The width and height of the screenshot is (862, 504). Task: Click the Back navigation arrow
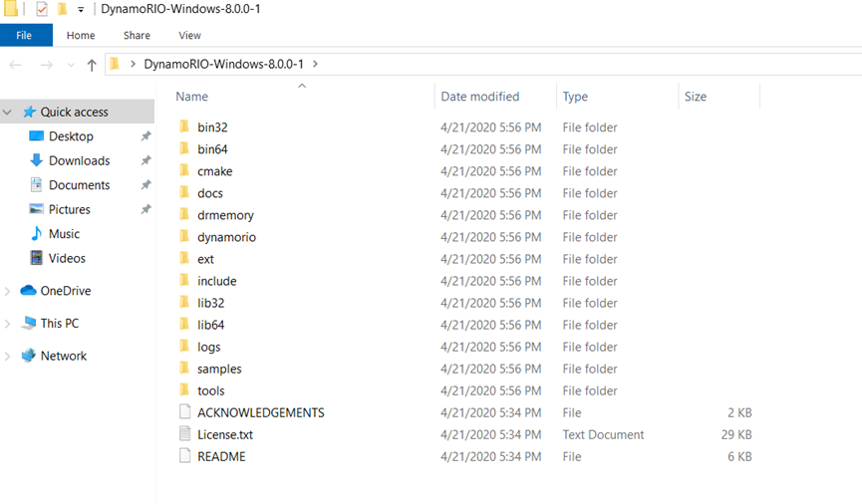(15, 65)
